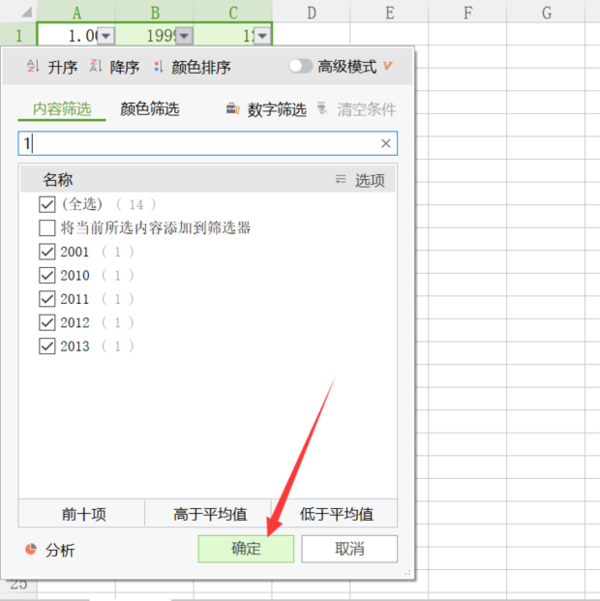This screenshot has width=600, height=601.
Task: Click the 2010 list entry text
Action: [75, 276]
